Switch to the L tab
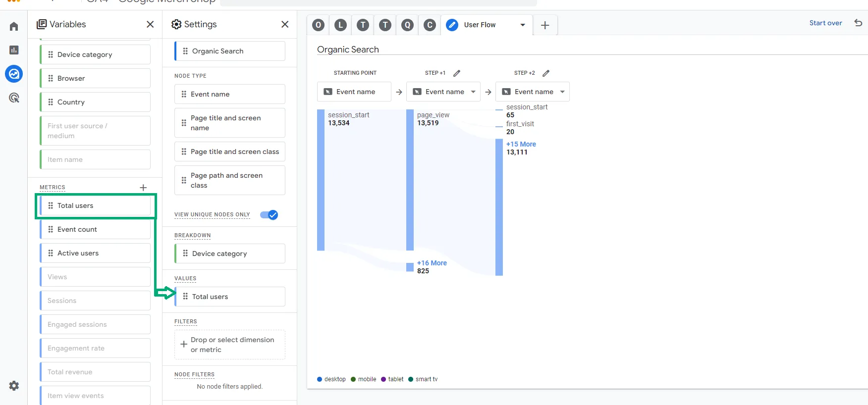Screen dimensions: 868x405 point(340,25)
